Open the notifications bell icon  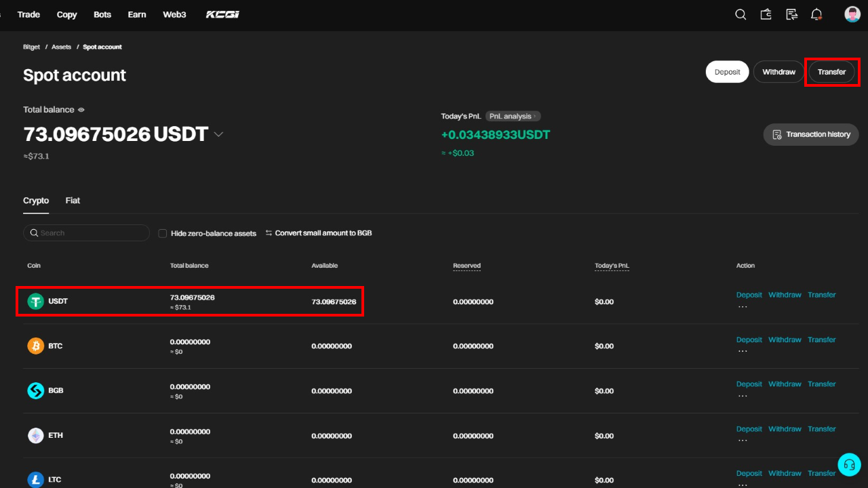coord(816,14)
